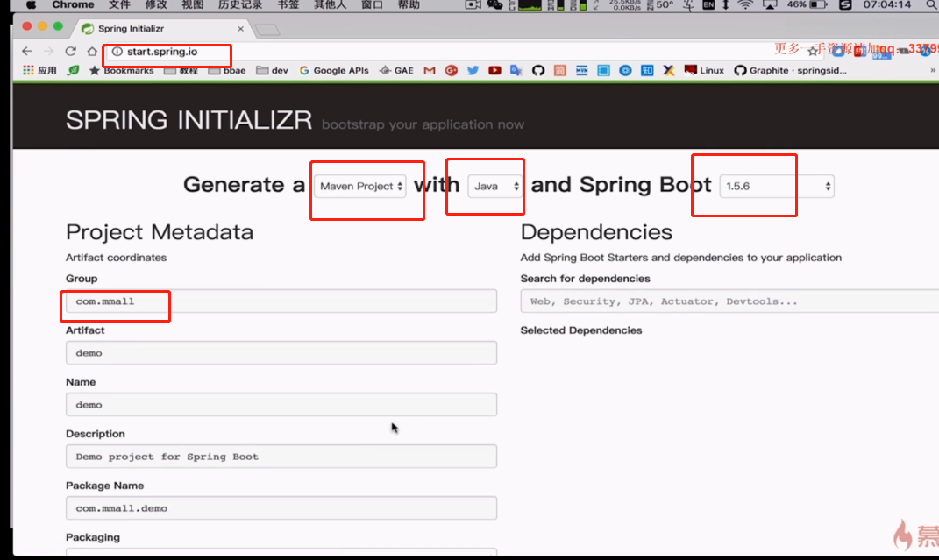Open the 窗口 menu

coord(372,4)
